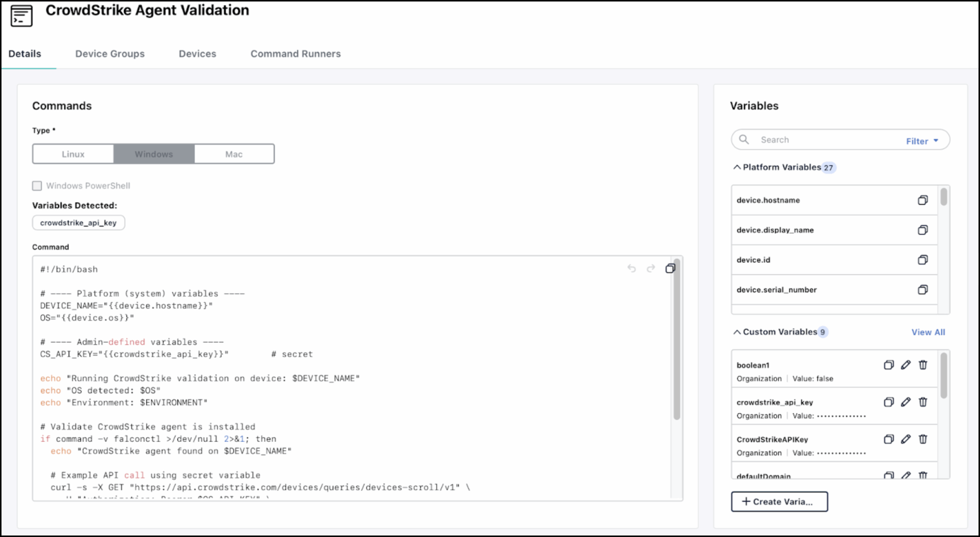Enable the Windows PowerShell checkbox
This screenshot has height=537, width=980.
tap(37, 186)
